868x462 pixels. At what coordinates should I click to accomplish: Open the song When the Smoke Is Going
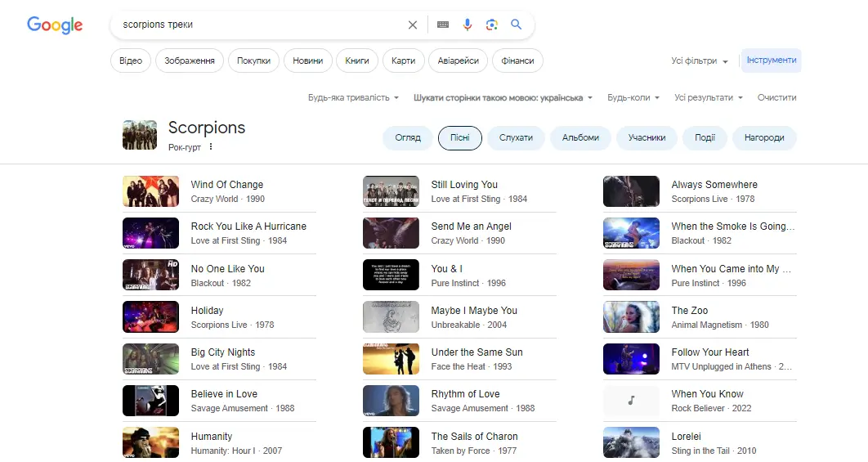[700, 233]
